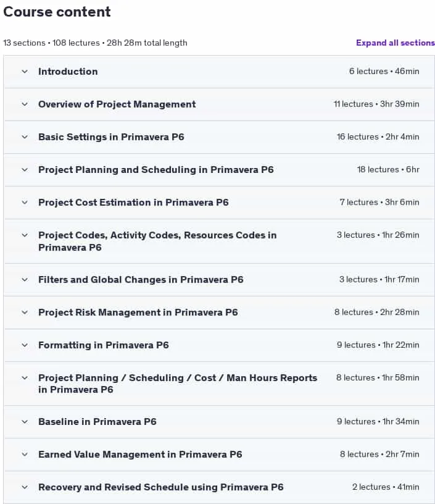
Task: Expand Overview of Project Management chevron
Action: coord(25,104)
